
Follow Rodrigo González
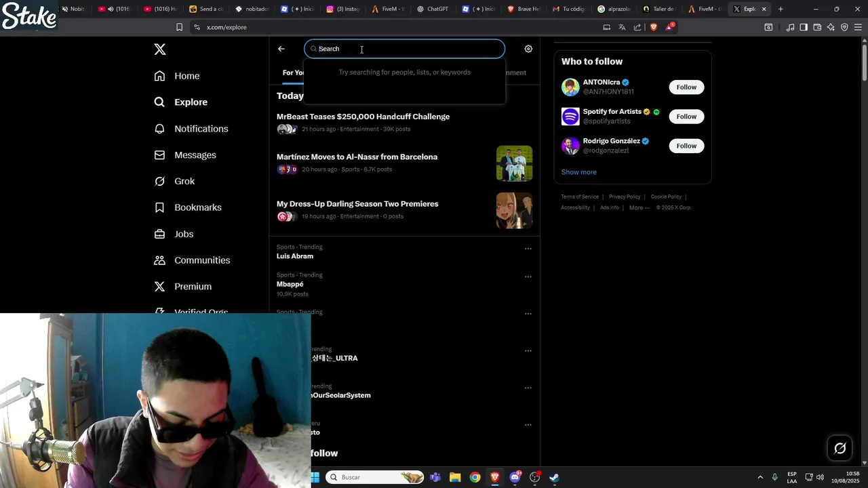(686, 146)
